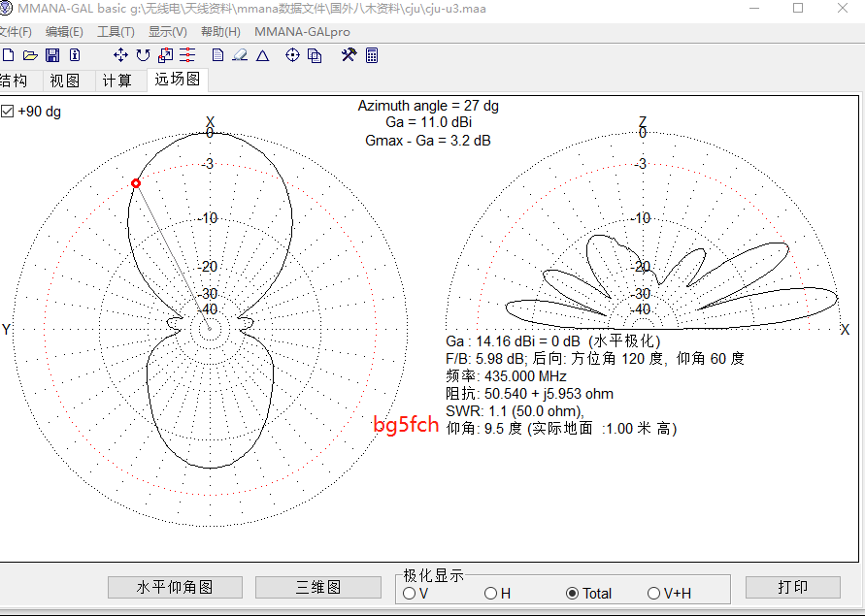Click the eraser icon in the toolbar
Screen dimensions: 865x616
point(239,55)
